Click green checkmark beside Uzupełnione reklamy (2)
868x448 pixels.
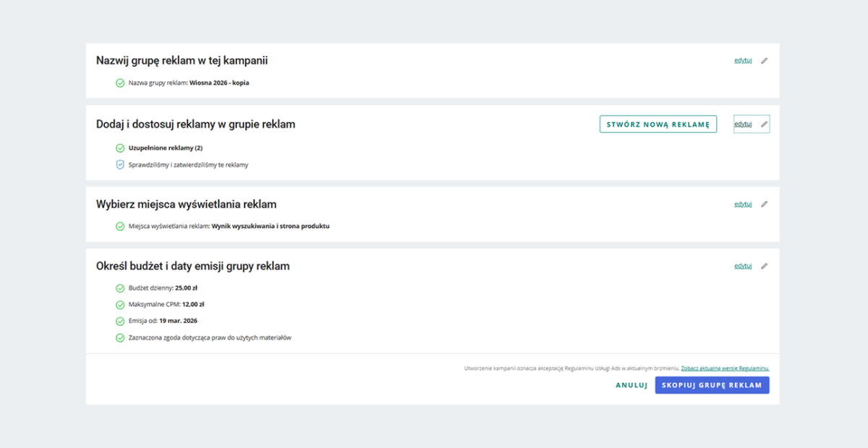(120, 148)
